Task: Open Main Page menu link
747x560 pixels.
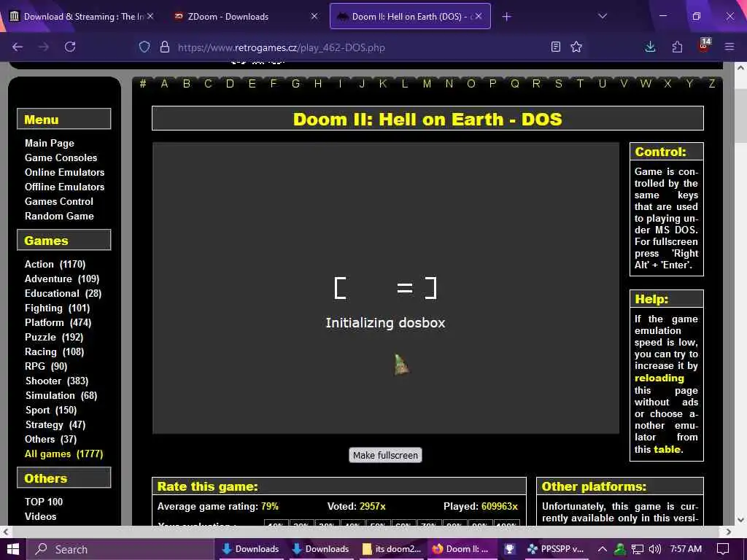Action: pyautogui.click(x=50, y=143)
